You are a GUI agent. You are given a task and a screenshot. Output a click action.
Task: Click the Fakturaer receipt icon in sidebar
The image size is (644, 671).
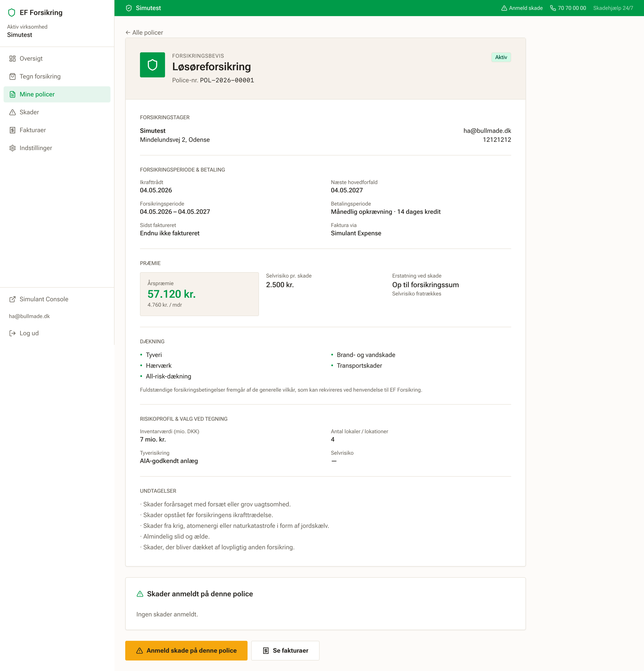(x=13, y=130)
